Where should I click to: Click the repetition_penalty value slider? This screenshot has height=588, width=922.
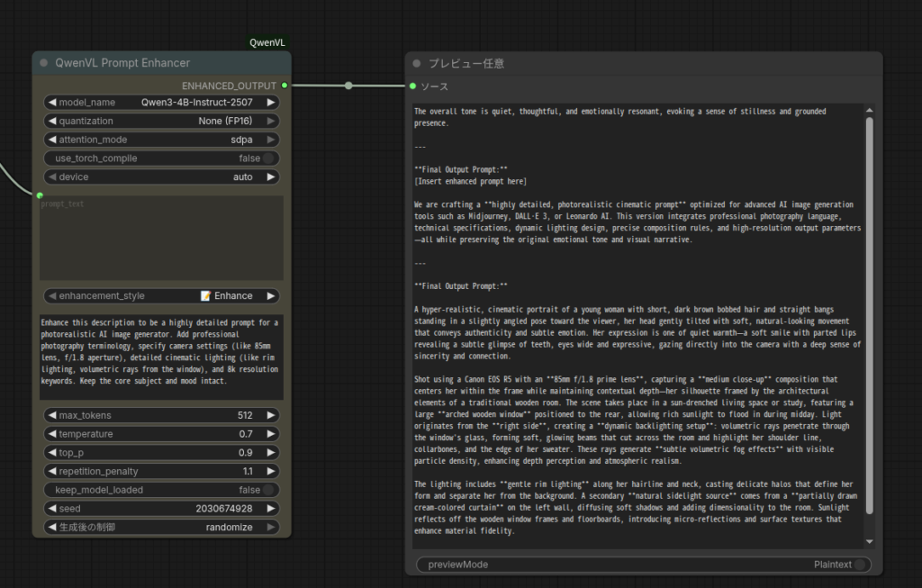[162, 471]
